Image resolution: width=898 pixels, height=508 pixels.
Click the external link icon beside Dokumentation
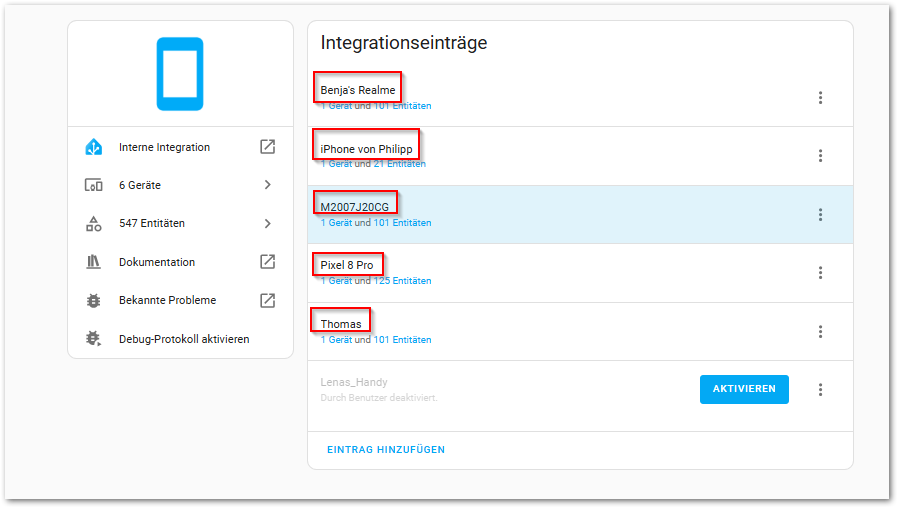267,262
